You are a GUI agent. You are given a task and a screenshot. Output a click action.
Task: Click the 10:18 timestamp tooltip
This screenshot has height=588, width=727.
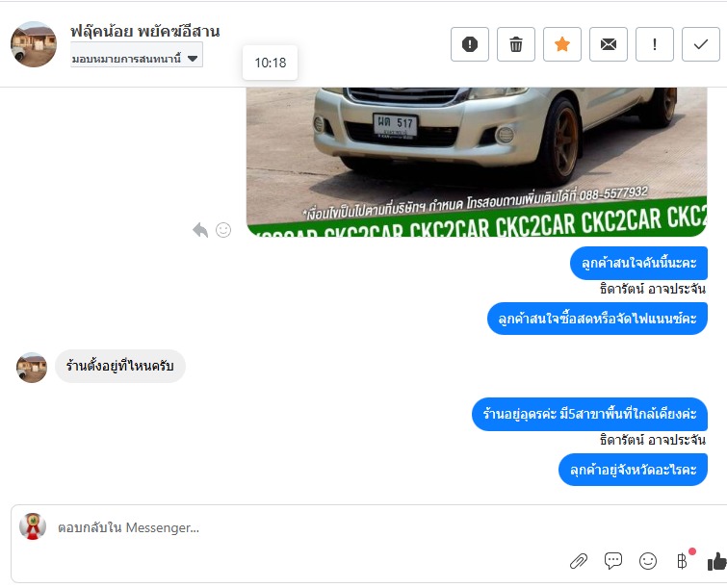click(x=271, y=63)
